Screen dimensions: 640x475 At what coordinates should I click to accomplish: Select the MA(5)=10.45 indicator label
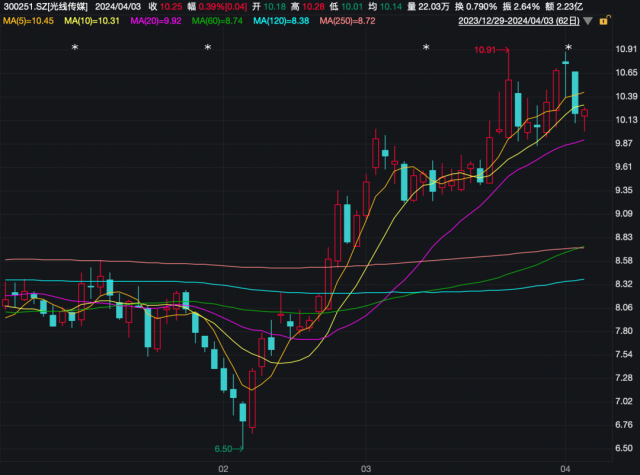(x=28, y=21)
